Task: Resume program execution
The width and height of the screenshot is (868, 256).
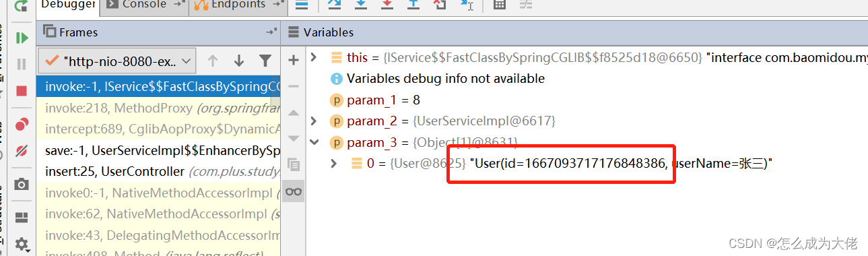Action: tap(22, 38)
